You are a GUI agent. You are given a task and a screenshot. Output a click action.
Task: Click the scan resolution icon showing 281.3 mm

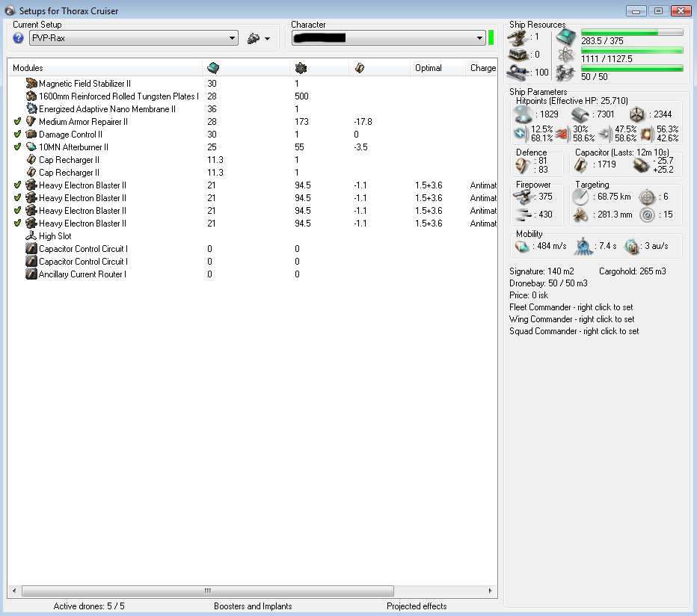580,215
